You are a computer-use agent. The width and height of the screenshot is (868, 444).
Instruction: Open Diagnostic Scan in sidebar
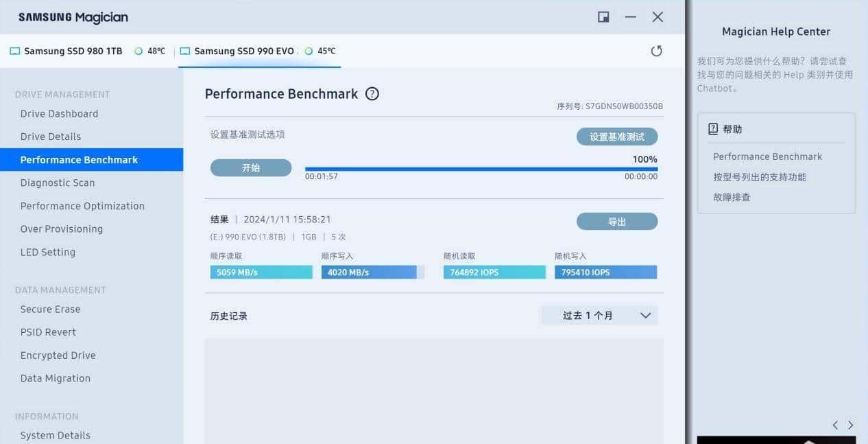tap(58, 183)
